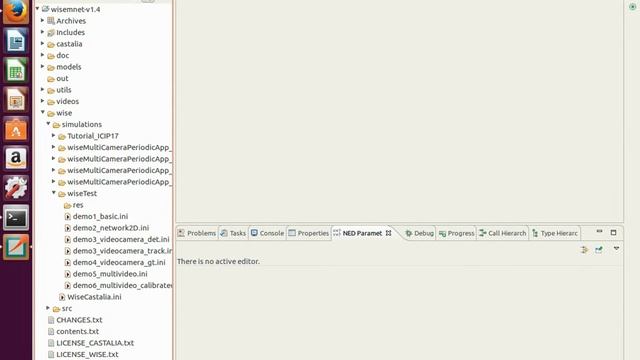Launch LibreOffice Writer from the dock
This screenshot has height=360, width=640.
[x=16, y=41]
